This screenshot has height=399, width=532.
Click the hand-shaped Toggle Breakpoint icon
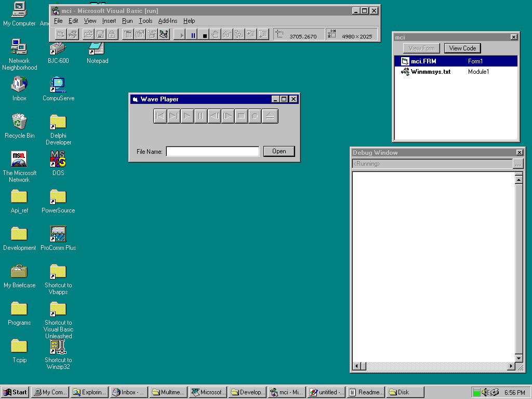216,35
